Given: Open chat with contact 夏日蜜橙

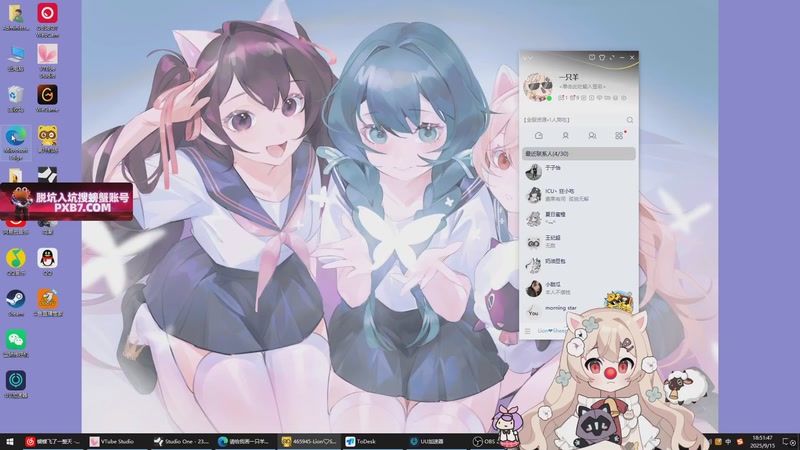Looking at the screenshot, I should (x=579, y=218).
